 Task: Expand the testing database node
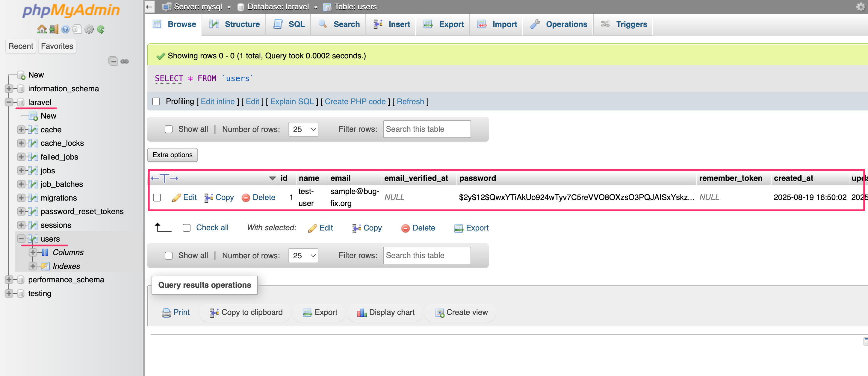(9, 293)
